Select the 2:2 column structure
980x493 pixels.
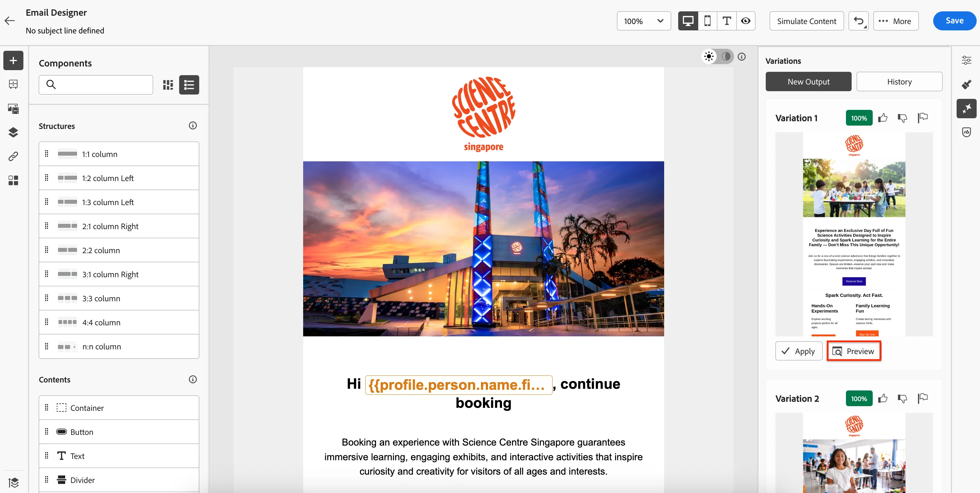point(119,250)
